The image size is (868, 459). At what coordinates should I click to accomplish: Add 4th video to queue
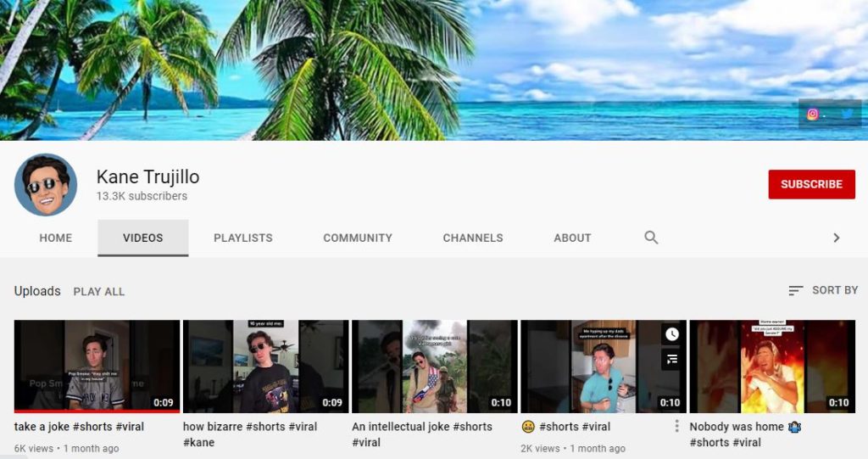click(671, 359)
